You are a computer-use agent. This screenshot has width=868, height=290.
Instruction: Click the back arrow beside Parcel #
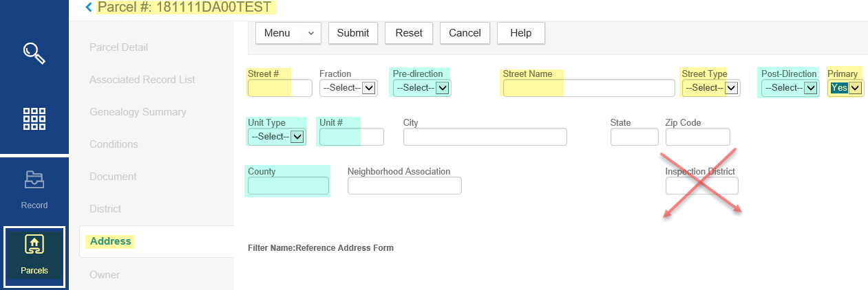88,8
